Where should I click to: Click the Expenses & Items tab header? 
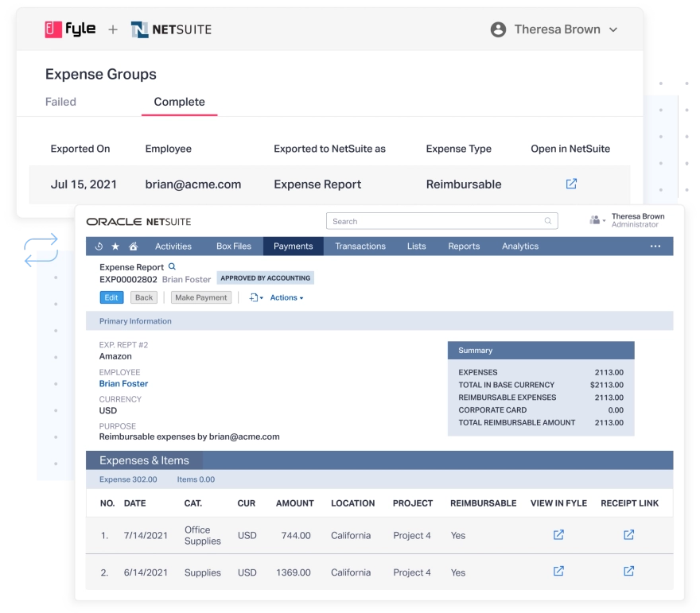click(x=144, y=460)
